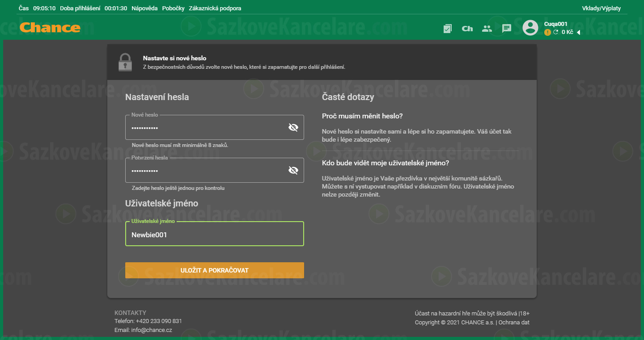Image resolution: width=644 pixels, height=340 pixels.
Task: Click the orange warning alert icon
Action: coord(547,32)
